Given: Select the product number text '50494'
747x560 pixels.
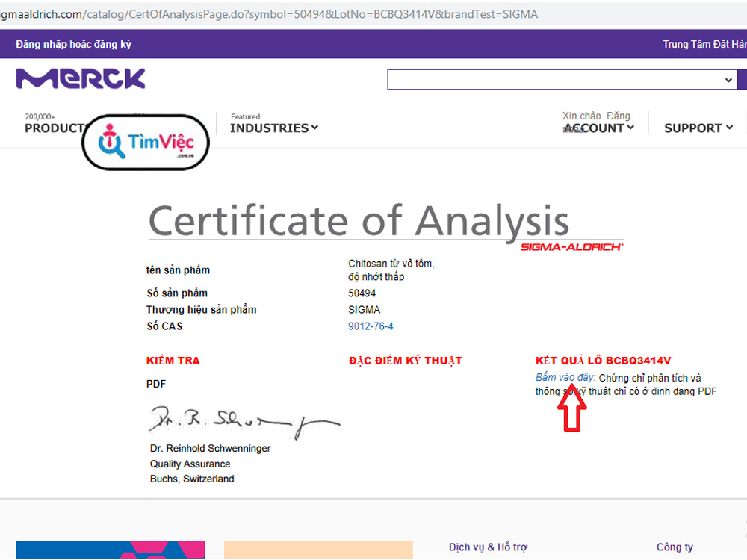Looking at the screenshot, I should pos(362,293).
